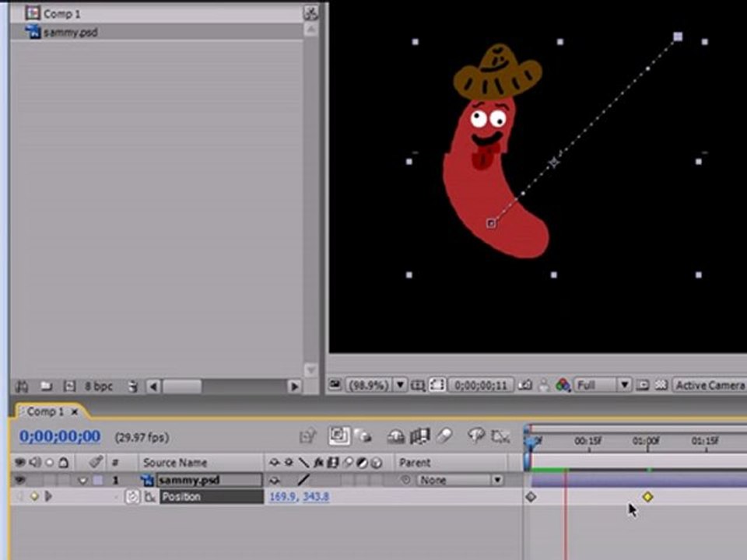Toggle the shy switch on sammy.psd layer
Viewport: 747px width, 560px height.
[275, 480]
